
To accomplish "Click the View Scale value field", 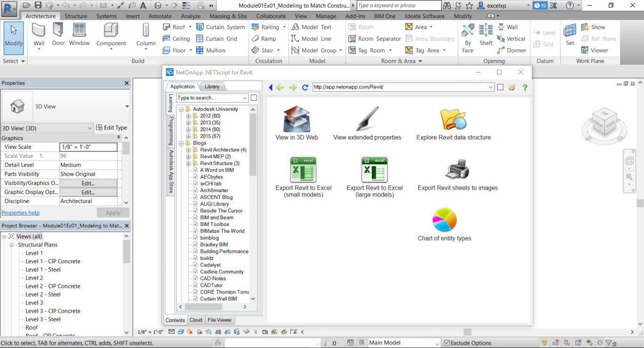I will (88, 147).
